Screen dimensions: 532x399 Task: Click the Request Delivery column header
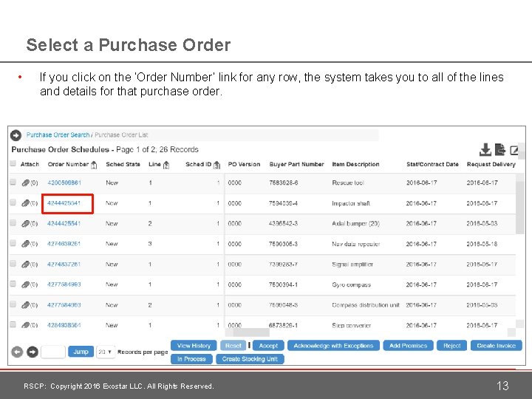pyautogui.click(x=491, y=164)
